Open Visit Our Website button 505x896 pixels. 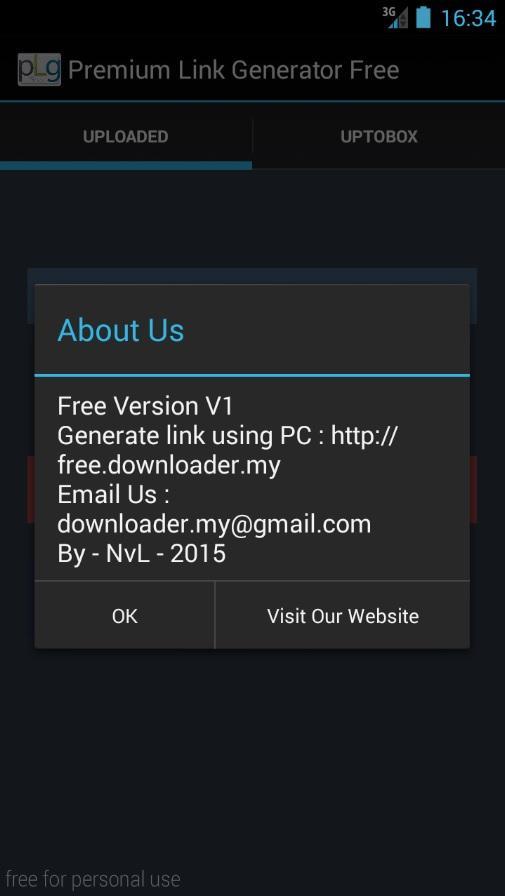click(x=343, y=615)
